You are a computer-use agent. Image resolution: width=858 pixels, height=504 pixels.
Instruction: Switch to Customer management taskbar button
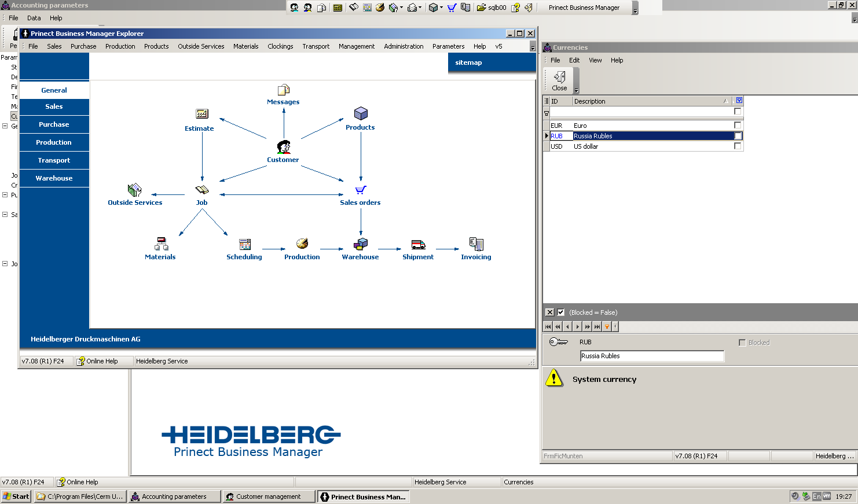269,496
